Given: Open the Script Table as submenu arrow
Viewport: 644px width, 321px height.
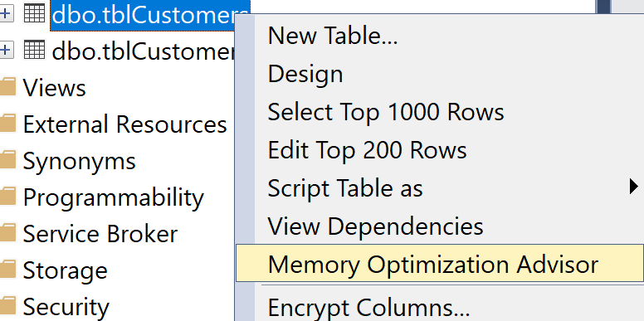Looking at the screenshot, I should (x=633, y=187).
